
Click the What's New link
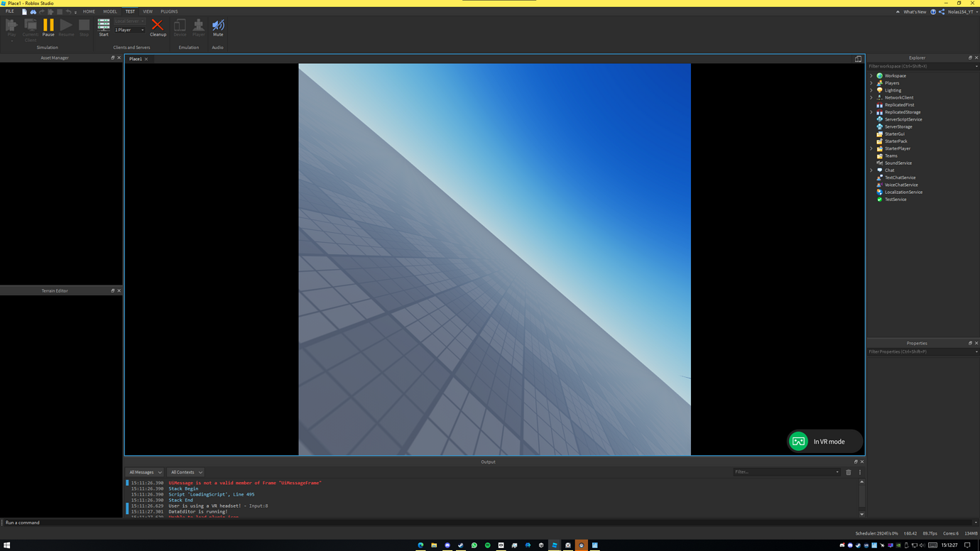pyautogui.click(x=915, y=12)
